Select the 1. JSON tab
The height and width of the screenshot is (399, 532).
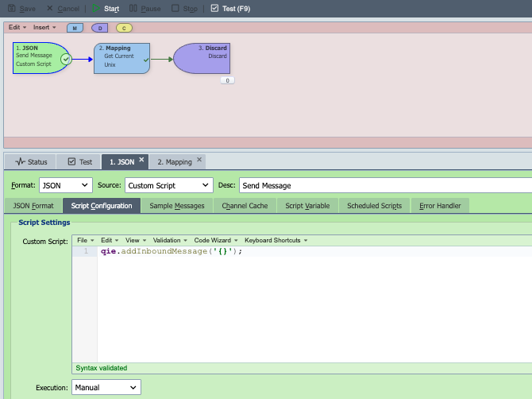(x=121, y=162)
